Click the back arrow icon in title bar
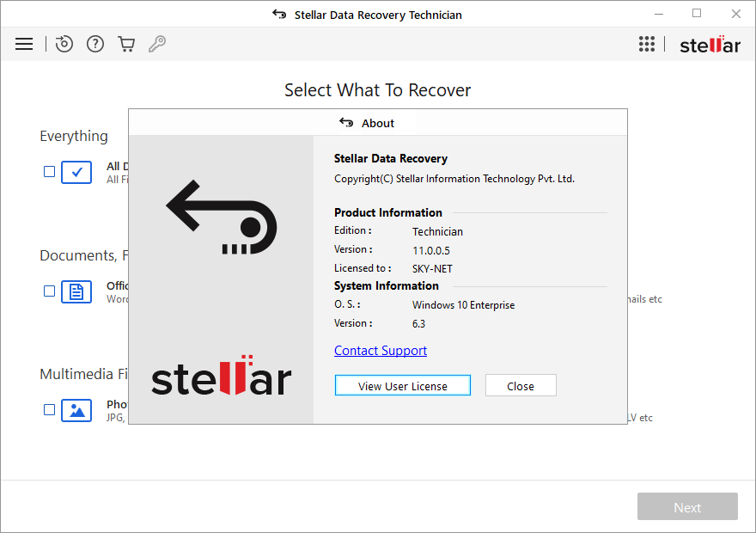Screen dimensions: 756x533 279,15
